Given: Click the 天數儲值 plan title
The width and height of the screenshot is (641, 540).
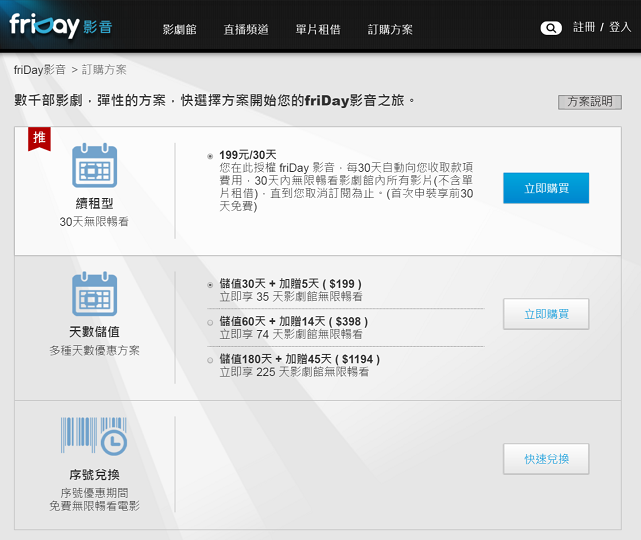Looking at the screenshot, I should [x=94, y=332].
